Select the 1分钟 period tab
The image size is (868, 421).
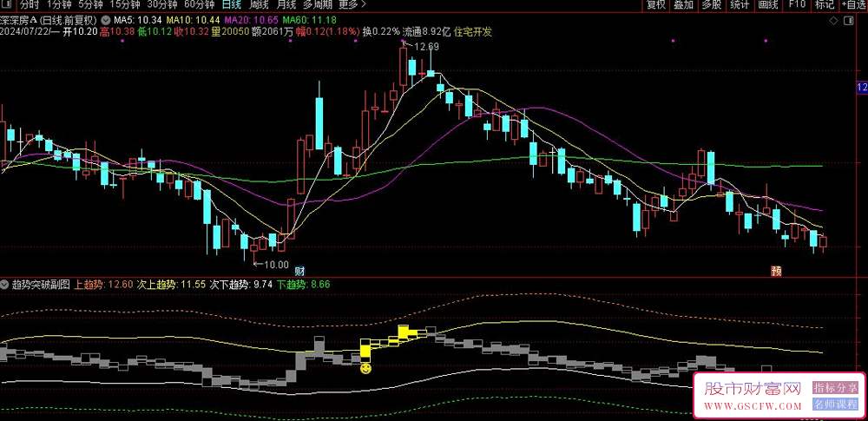click(59, 5)
